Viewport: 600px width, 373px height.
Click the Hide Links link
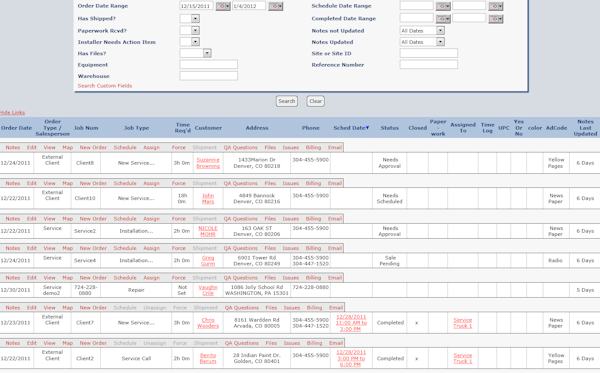pyautogui.click(x=12, y=112)
